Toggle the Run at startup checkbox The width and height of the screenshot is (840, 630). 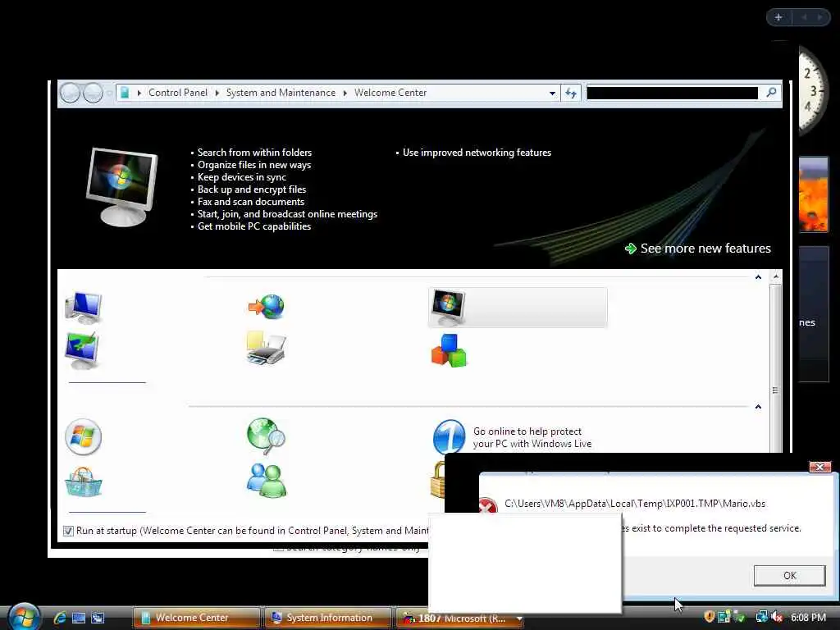pyautogui.click(x=68, y=531)
